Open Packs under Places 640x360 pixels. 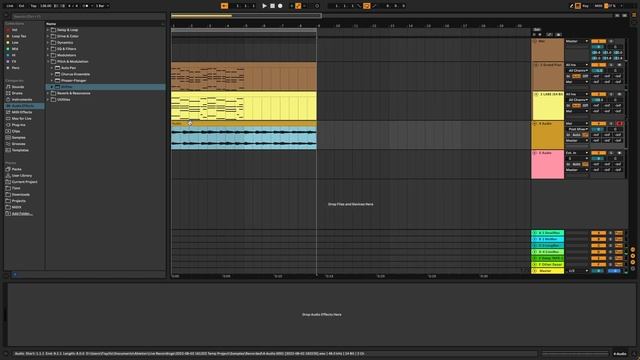[x=16, y=169]
